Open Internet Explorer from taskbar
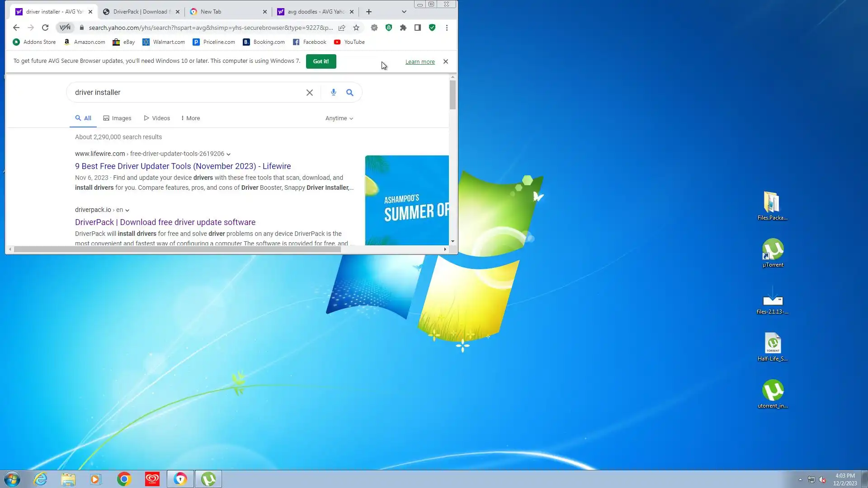868x488 pixels. [x=41, y=479]
